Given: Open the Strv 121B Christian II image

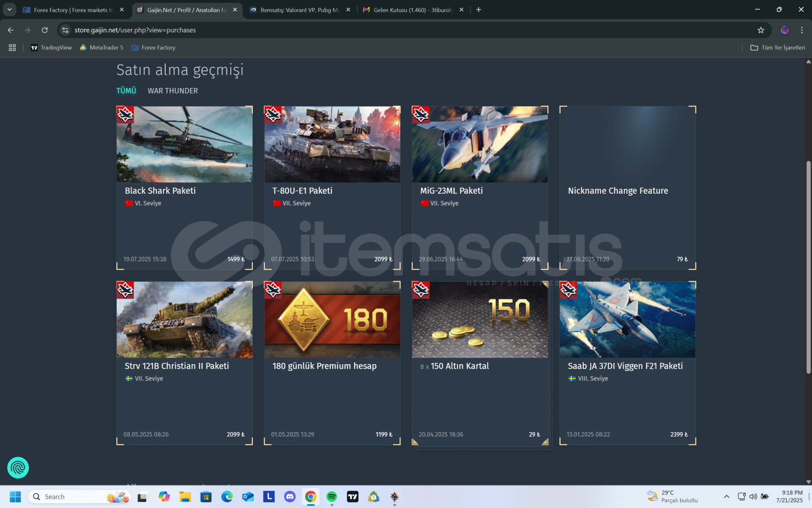Looking at the screenshot, I should coord(185,319).
